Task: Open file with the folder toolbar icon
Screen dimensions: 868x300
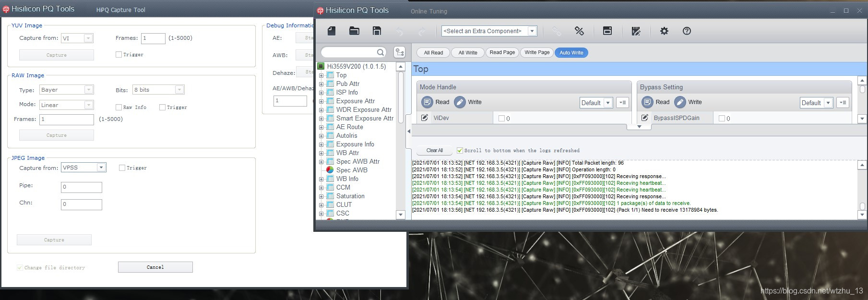Action: pyautogui.click(x=354, y=31)
